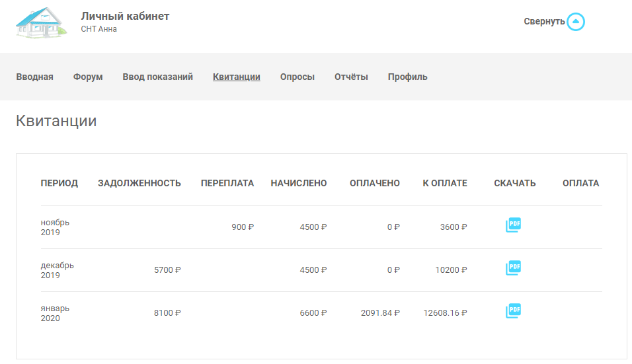Click the СКАЧАТЬ column header

point(515,183)
